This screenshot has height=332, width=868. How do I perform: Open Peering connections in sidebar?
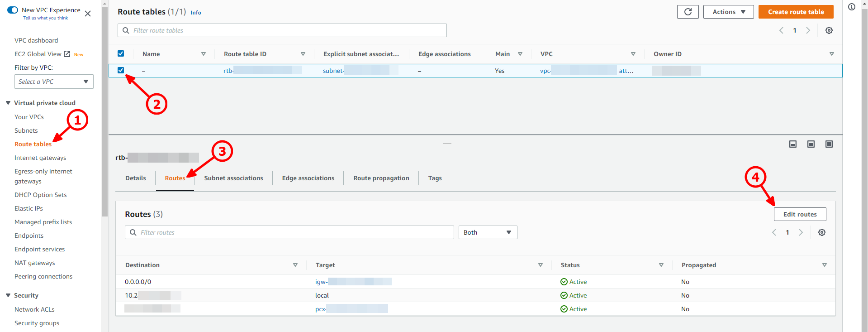[43, 276]
